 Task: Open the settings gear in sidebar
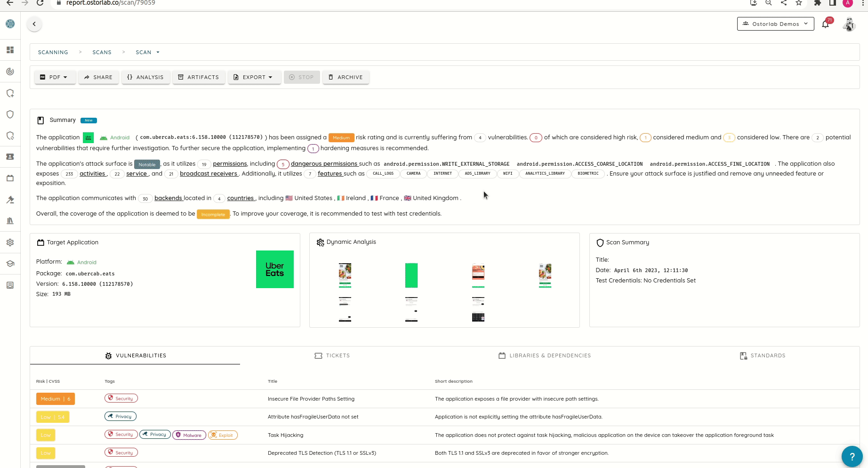(10, 242)
